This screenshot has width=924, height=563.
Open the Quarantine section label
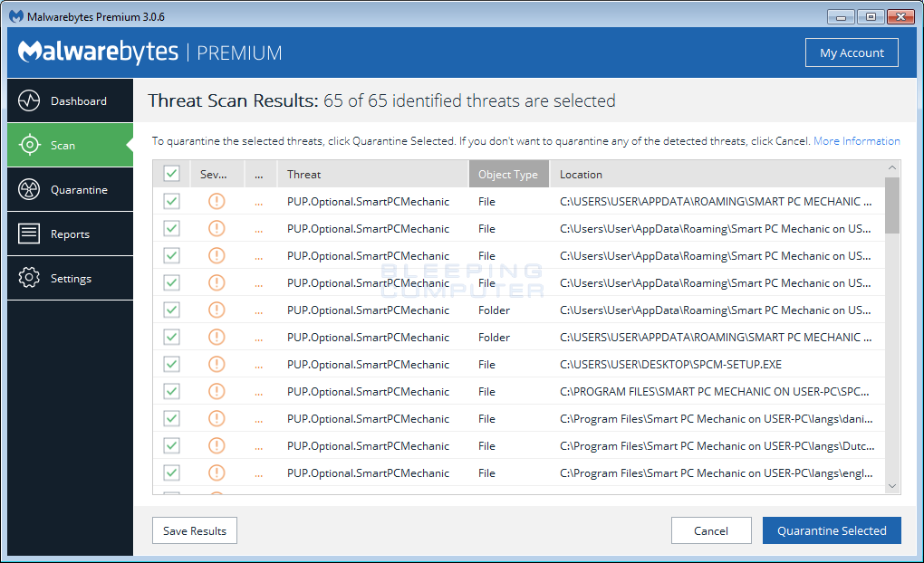point(79,190)
